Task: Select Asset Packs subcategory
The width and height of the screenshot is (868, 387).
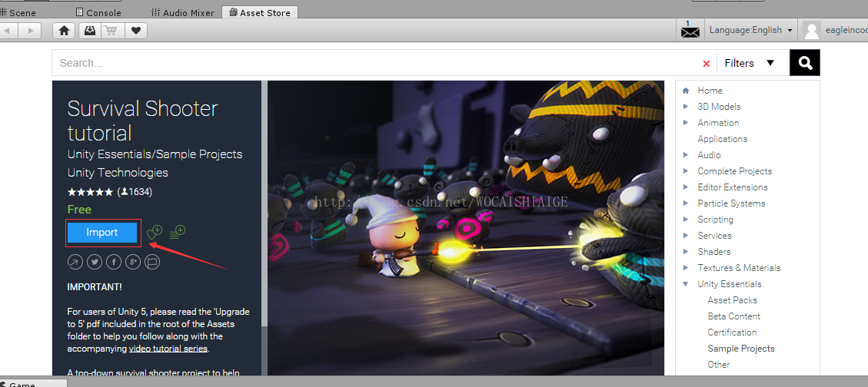Action: [733, 299]
